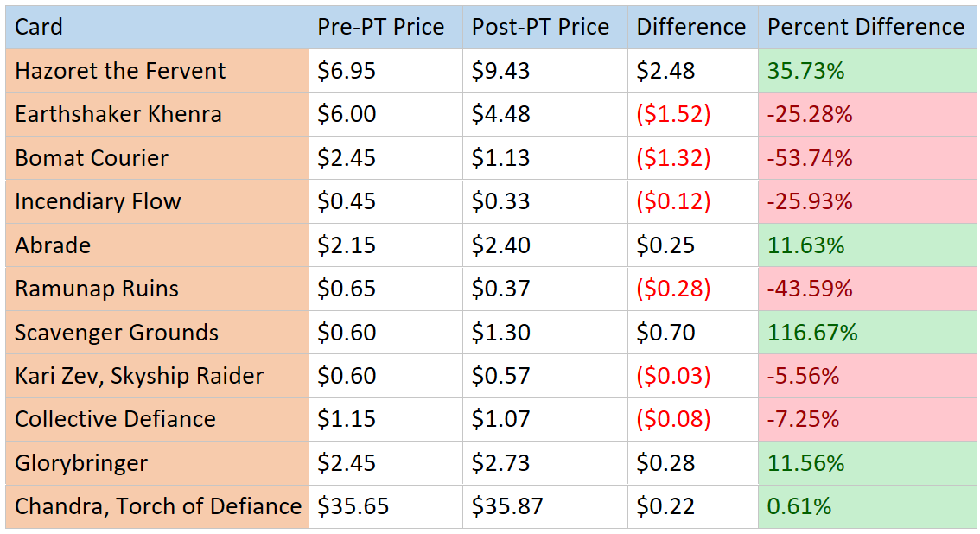Select the Bomat Courier cell
Viewport: 980px width, 534px height.
click(x=156, y=158)
